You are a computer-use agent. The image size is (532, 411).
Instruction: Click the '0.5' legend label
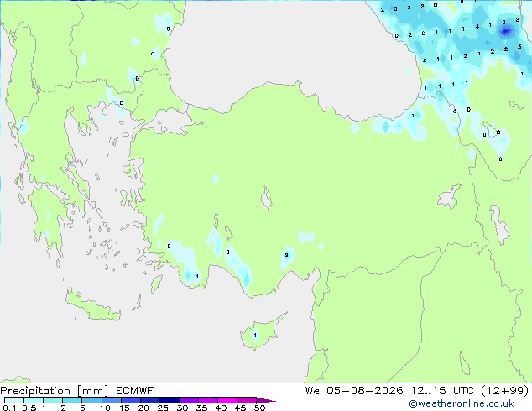29,408
